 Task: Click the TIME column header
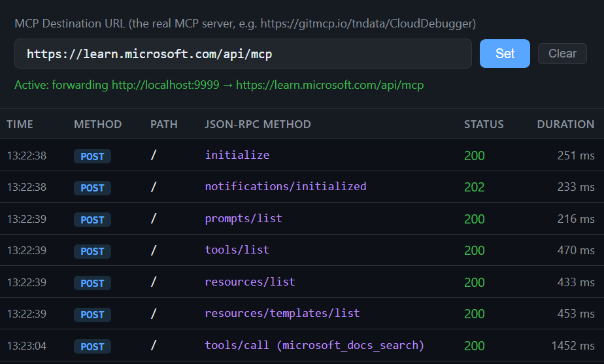tap(20, 124)
